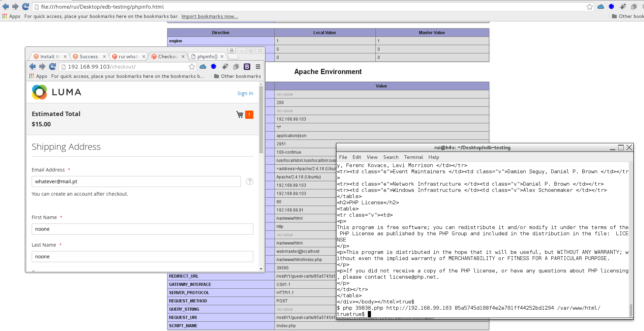The width and height of the screenshot is (644, 331).
Task: Click the Luma logo
Action: pyautogui.click(x=57, y=92)
